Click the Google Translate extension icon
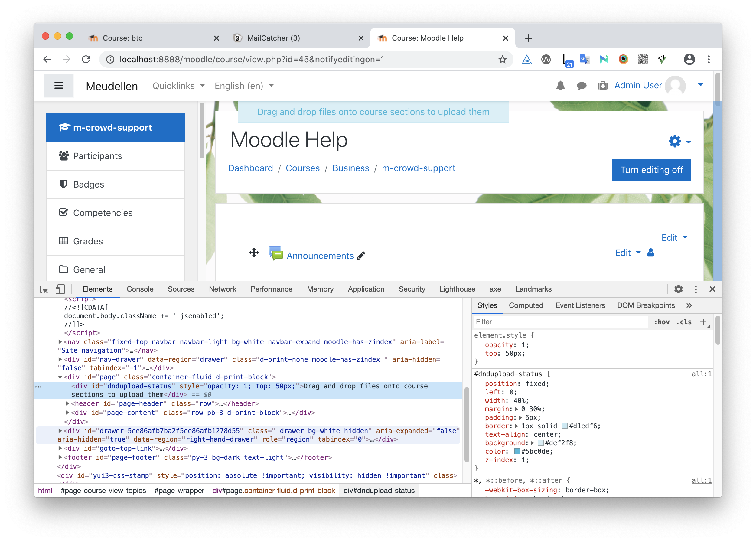 [x=584, y=59]
